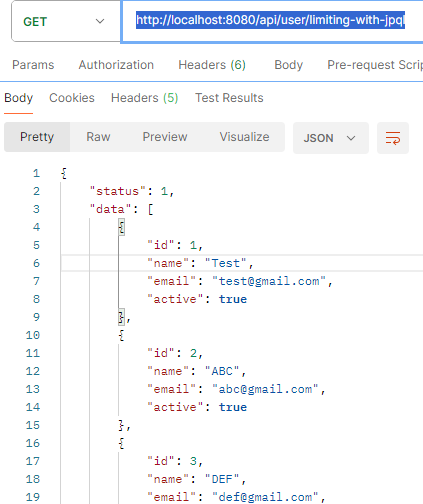
Task: Open the request Body tab
Action: (x=289, y=65)
